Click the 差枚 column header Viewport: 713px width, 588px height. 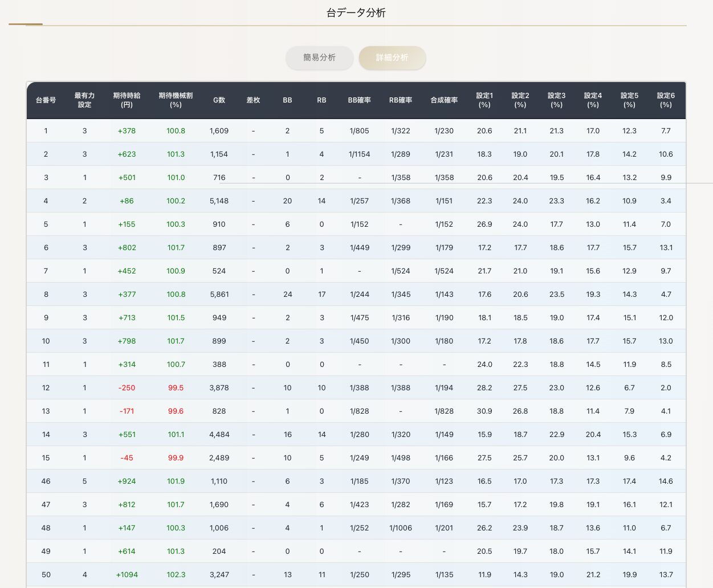[x=253, y=100]
